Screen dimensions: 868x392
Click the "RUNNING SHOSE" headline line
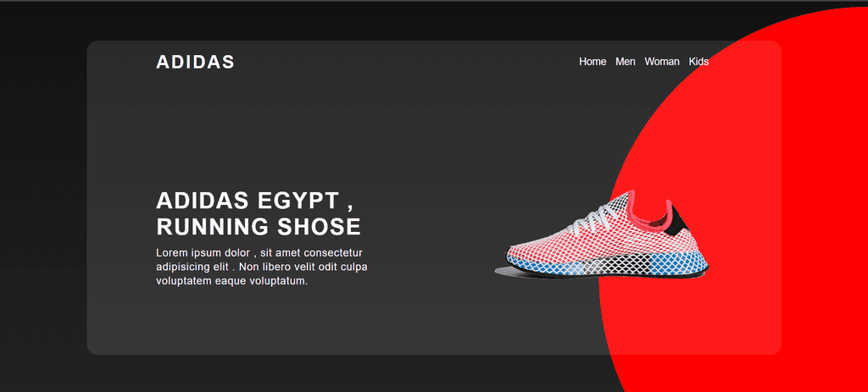[259, 227]
